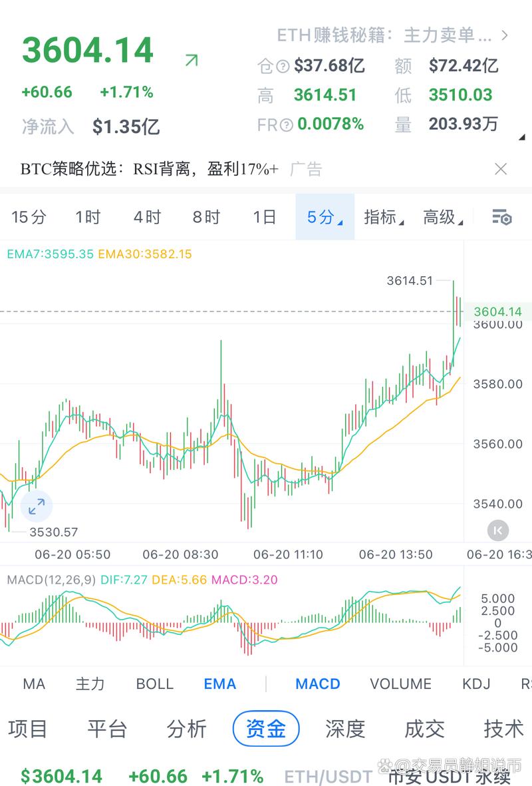532x786 pixels.
Task: Tap the 量 203.93万 volume value
Action: [463, 124]
